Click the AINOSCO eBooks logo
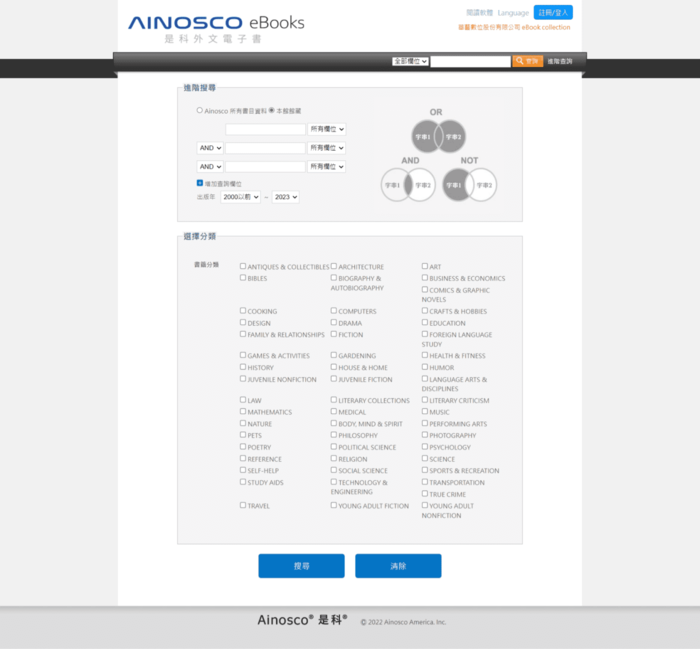 215,28
